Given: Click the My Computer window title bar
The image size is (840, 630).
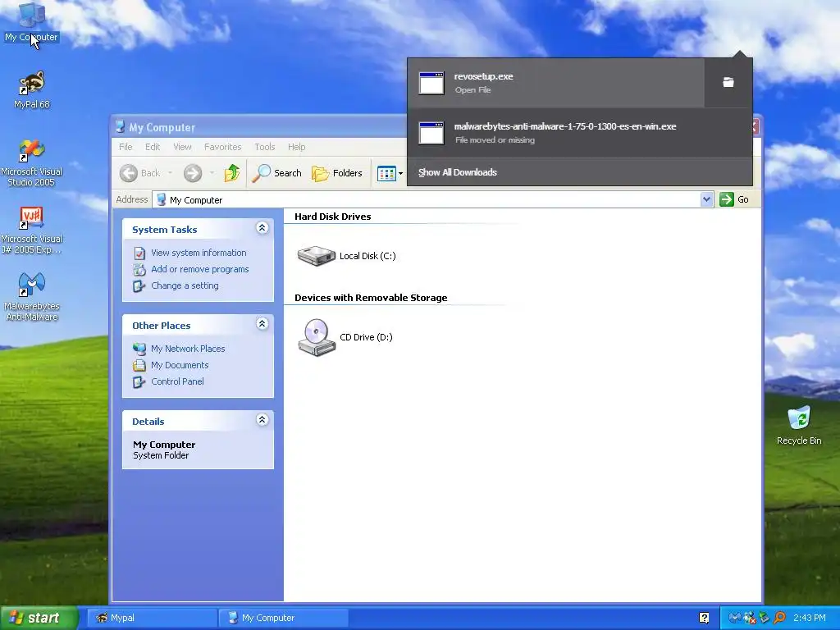Looking at the screenshot, I should 260,127.
